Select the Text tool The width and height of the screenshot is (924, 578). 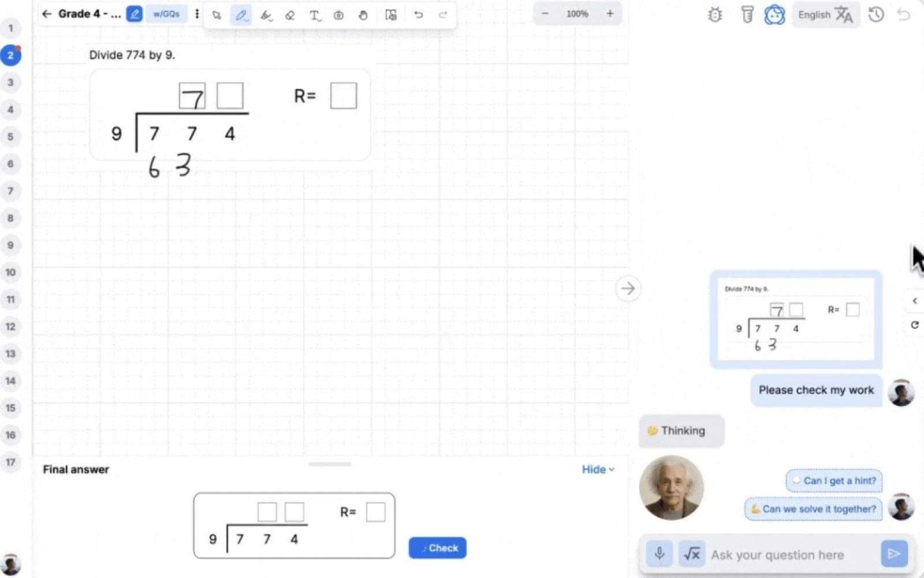tap(314, 15)
